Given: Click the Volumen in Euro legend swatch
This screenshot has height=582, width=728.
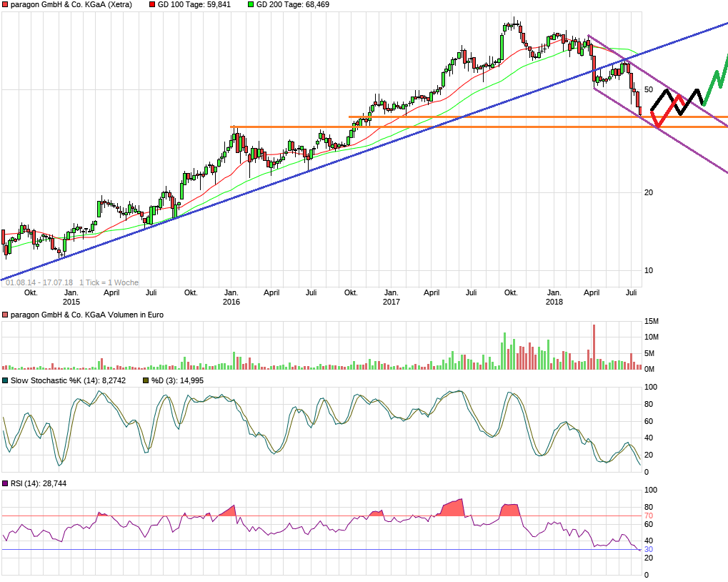Looking at the screenshot, I should pos(5,315).
